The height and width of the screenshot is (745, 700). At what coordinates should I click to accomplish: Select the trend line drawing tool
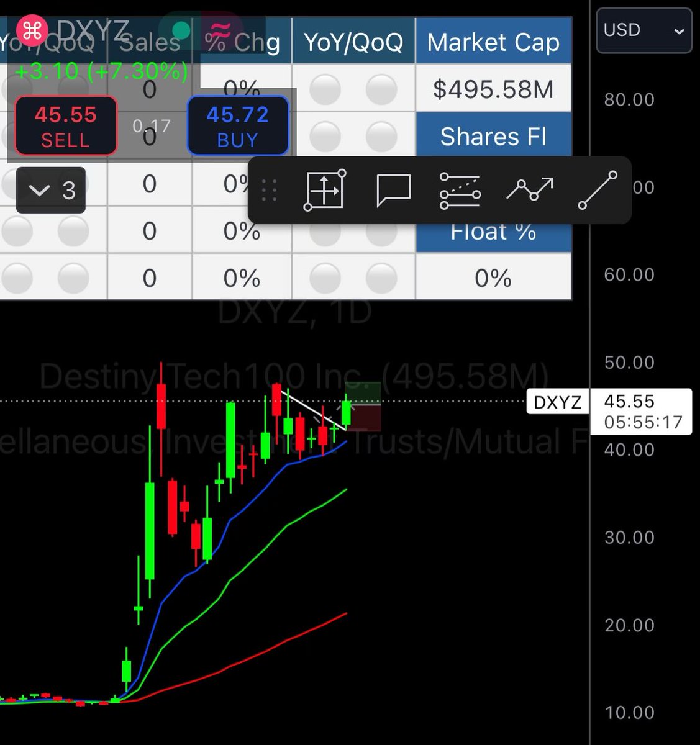click(598, 190)
